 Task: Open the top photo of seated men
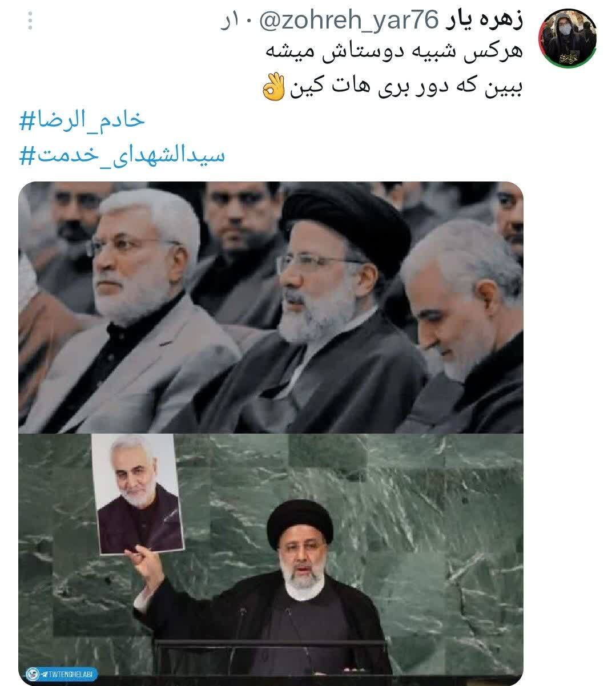pos(271,307)
